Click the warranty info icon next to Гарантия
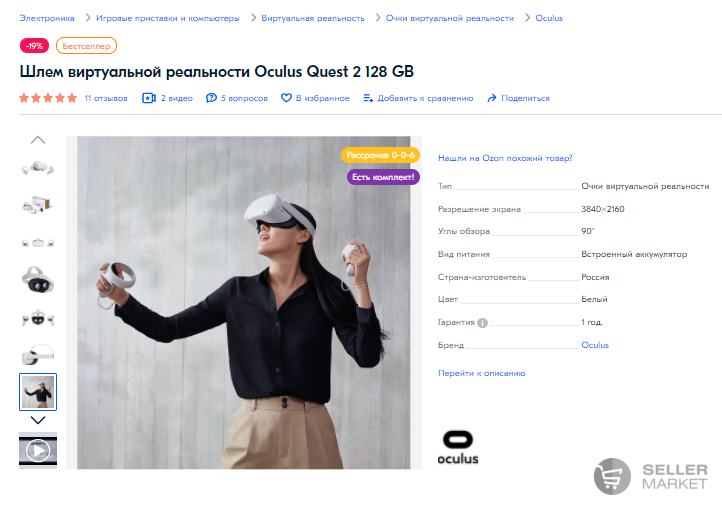The height and width of the screenshot is (505, 722). click(482, 323)
